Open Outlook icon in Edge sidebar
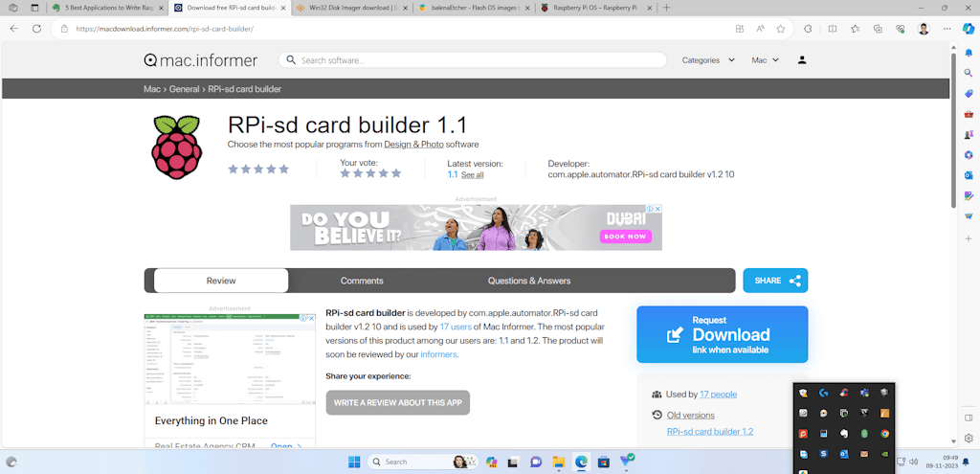This screenshot has width=980, height=474. (x=969, y=175)
